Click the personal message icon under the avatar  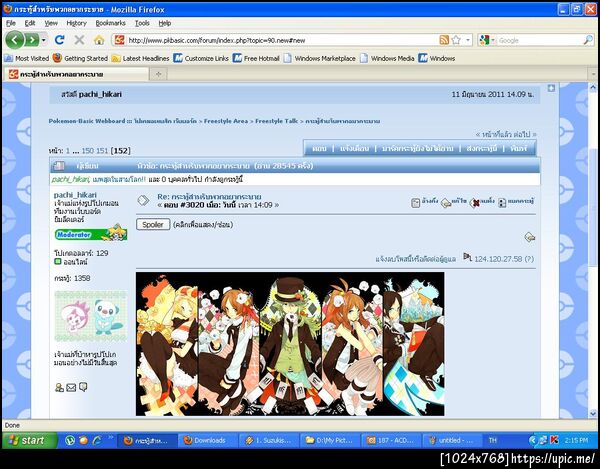pos(83,387)
